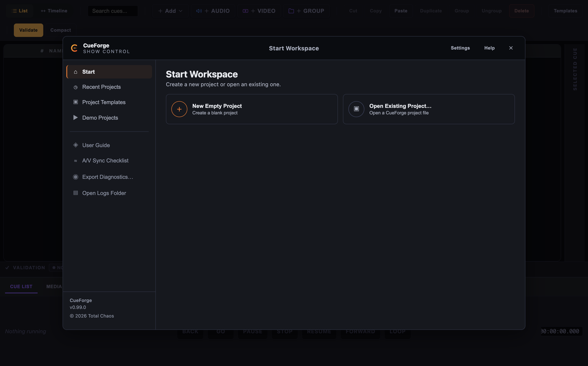Click the Search cues input field
This screenshot has height=366, width=588.
click(113, 11)
